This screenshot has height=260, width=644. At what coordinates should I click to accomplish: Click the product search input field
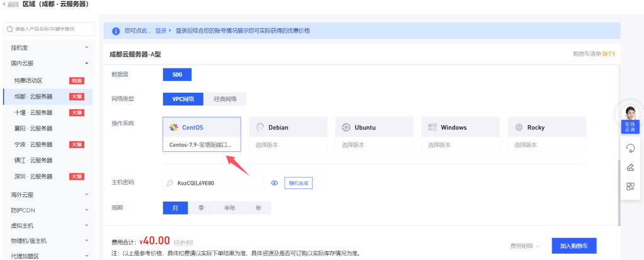pyautogui.click(x=49, y=29)
